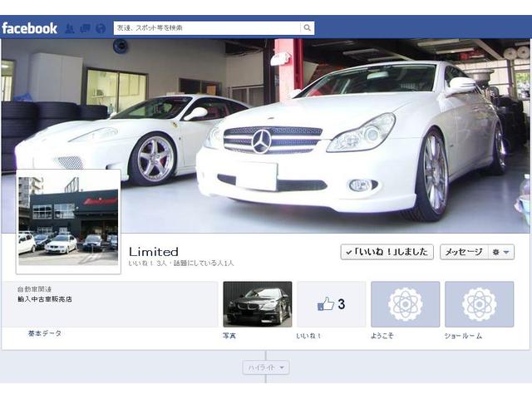
Task: Open the ようこそ app tile
Action: [405, 304]
